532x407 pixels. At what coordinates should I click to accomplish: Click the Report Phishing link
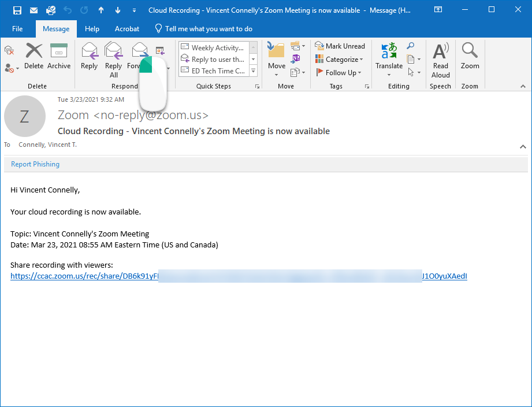35,164
